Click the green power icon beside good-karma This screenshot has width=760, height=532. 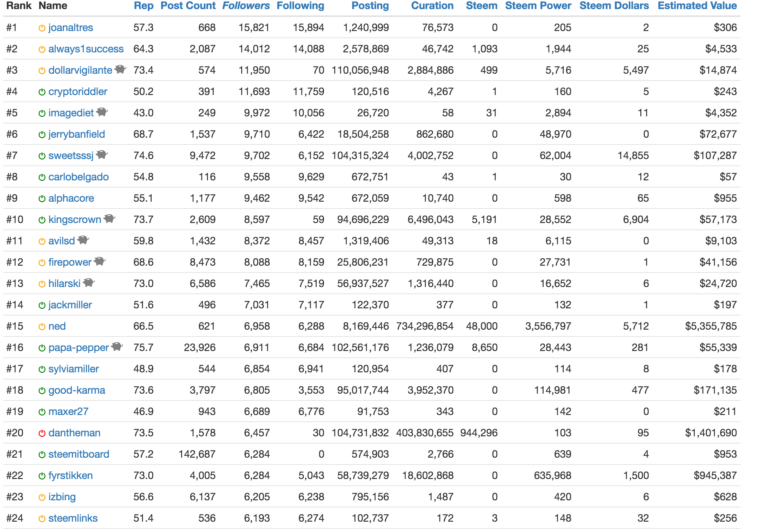[42, 391]
